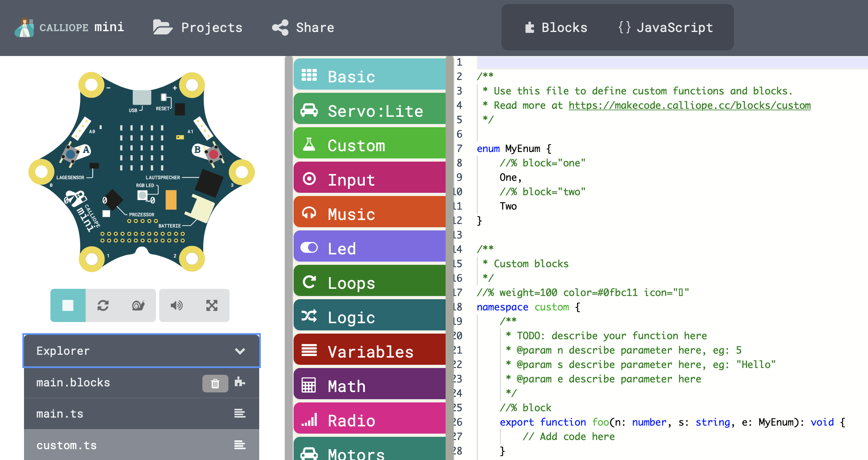Screen dimensions: 868x460
Task: Toggle slow-motion snail mode
Action: 138,305
